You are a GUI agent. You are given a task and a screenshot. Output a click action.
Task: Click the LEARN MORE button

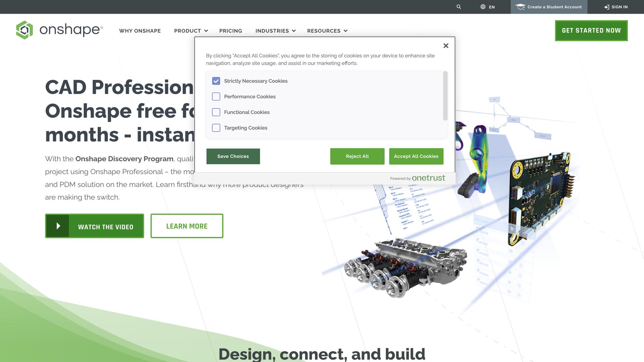186,226
